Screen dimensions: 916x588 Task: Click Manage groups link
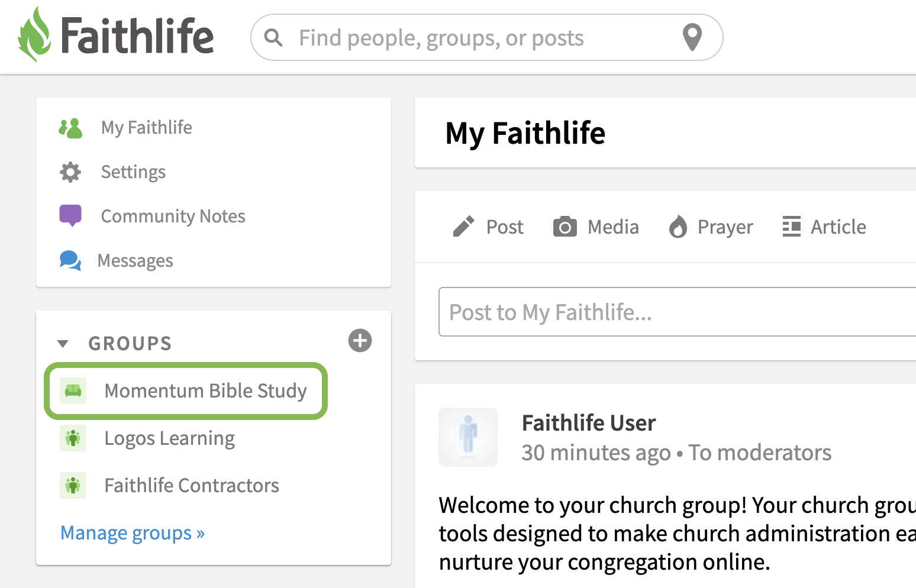tap(133, 533)
